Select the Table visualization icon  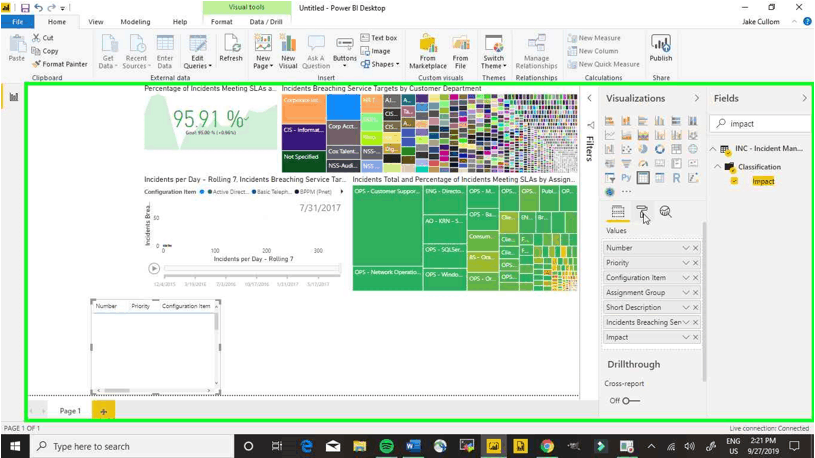(x=643, y=178)
